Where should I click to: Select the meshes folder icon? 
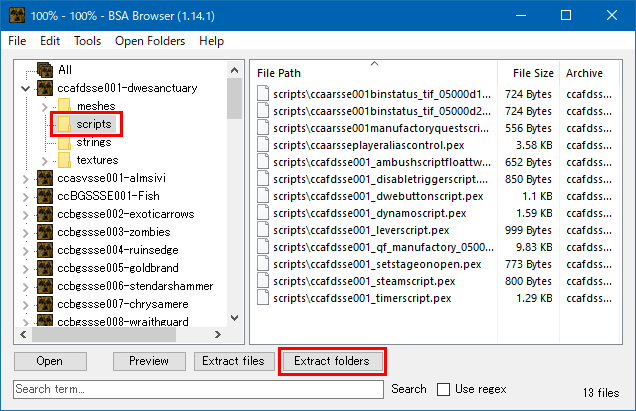[x=64, y=106]
